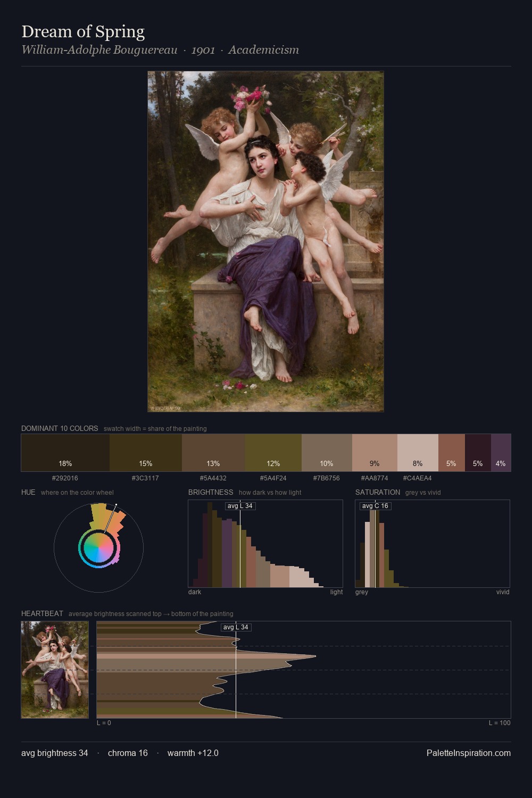This screenshot has height=798, width=532.
Task: Click hex code '#C4AEA4' below the swatches
Action: click(x=417, y=478)
